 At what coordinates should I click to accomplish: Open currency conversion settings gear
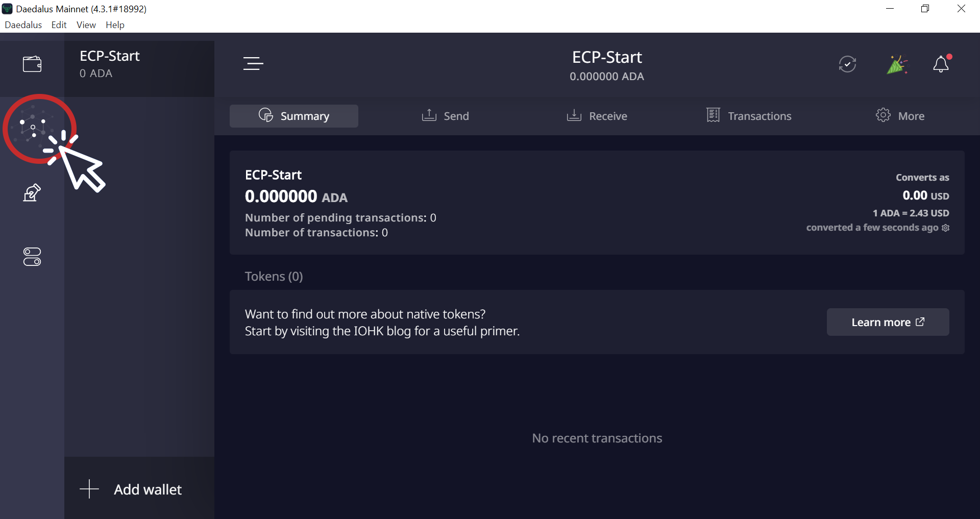[946, 228]
